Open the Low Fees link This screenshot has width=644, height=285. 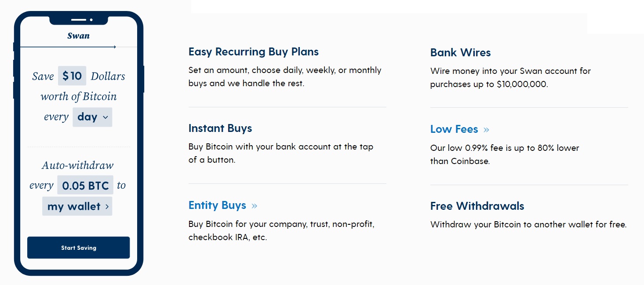(x=454, y=129)
